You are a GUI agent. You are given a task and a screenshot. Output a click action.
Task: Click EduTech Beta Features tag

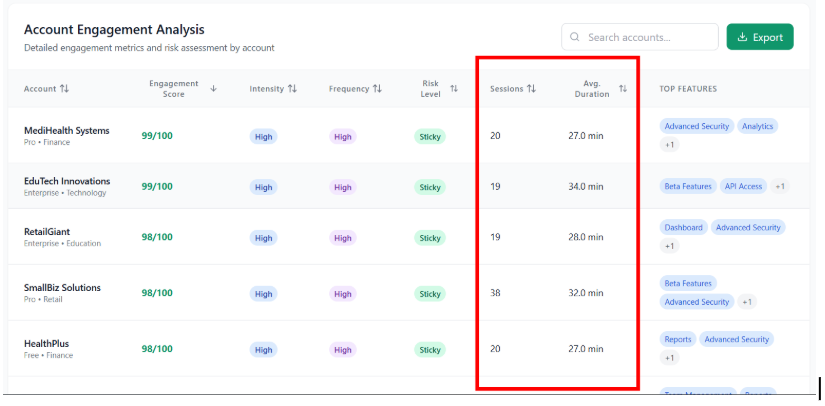[688, 186]
